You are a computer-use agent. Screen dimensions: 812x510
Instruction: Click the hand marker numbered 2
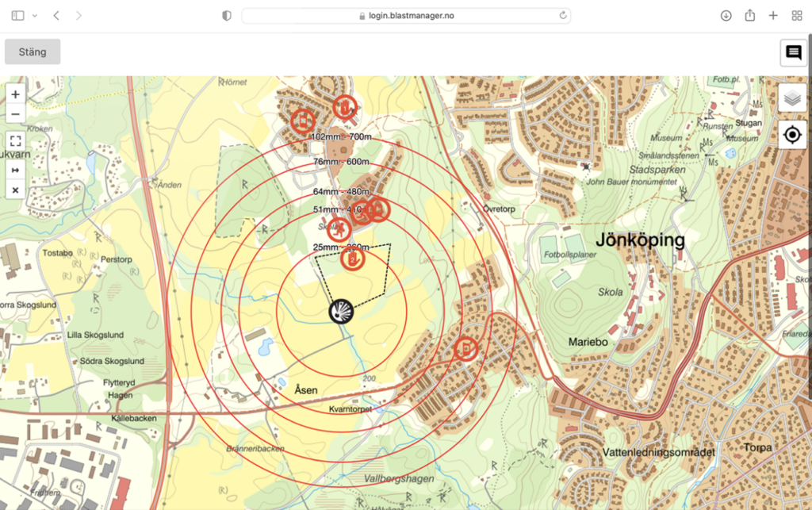click(353, 259)
